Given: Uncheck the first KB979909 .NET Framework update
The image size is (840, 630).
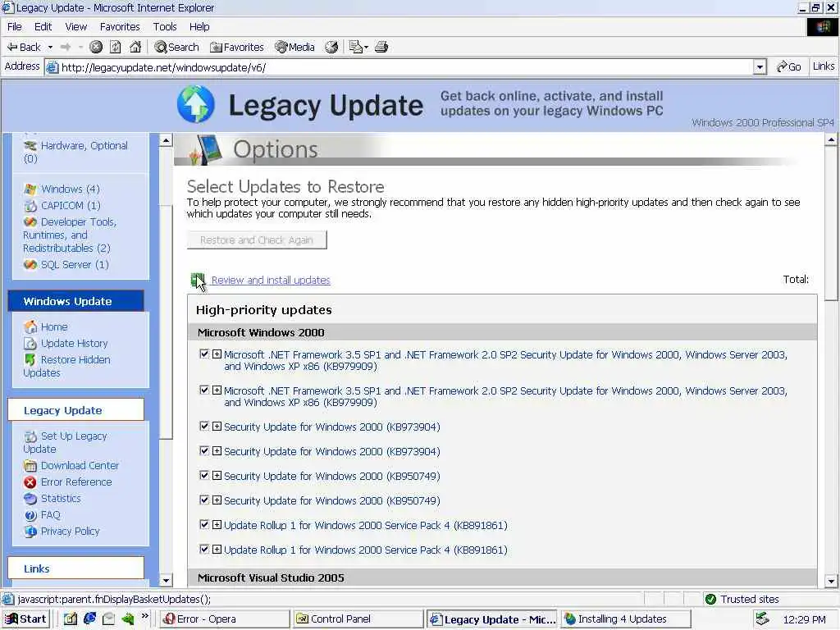Looking at the screenshot, I should [204, 354].
